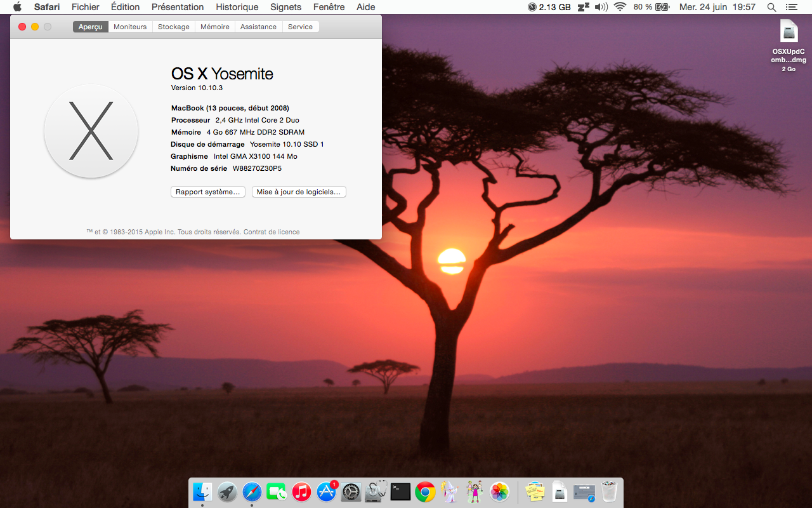
Task: Launch FaceTime from the Dock
Action: [x=277, y=491]
